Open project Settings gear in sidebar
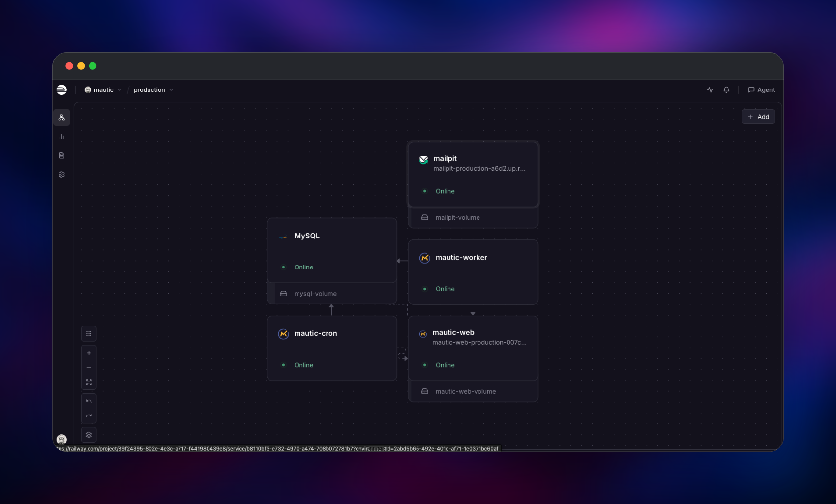This screenshot has width=836, height=504. coord(61,175)
